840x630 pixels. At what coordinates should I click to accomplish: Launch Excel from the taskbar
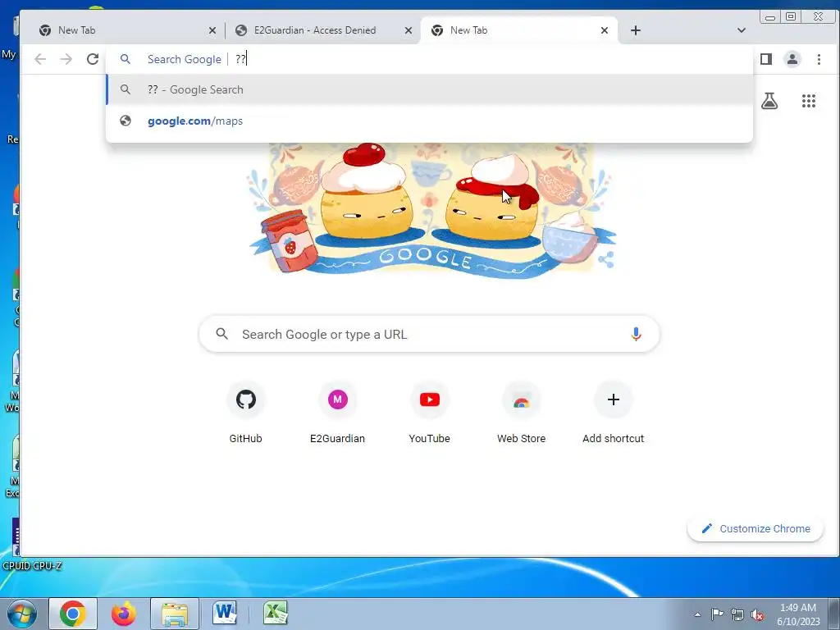pos(276,614)
